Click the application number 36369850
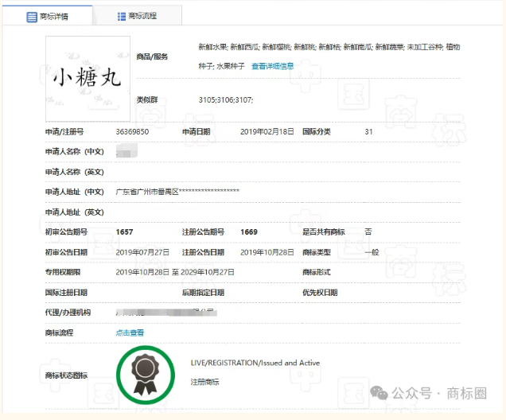The height and width of the screenshot is (420, 506). point(132,130)
